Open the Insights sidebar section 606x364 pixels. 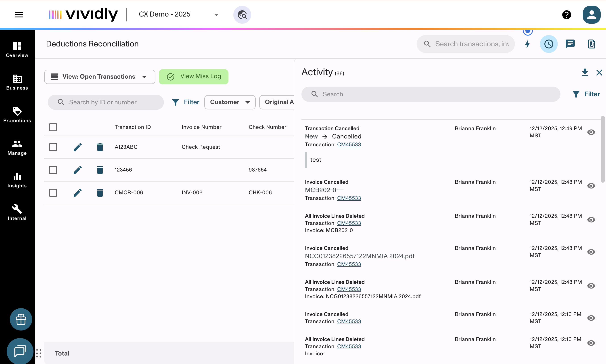[17, 180]
